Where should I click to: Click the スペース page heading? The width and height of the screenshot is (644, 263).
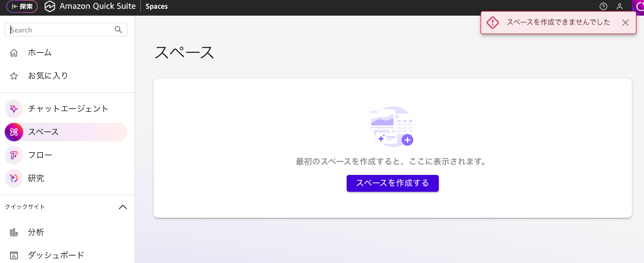(x=184, y=53)
